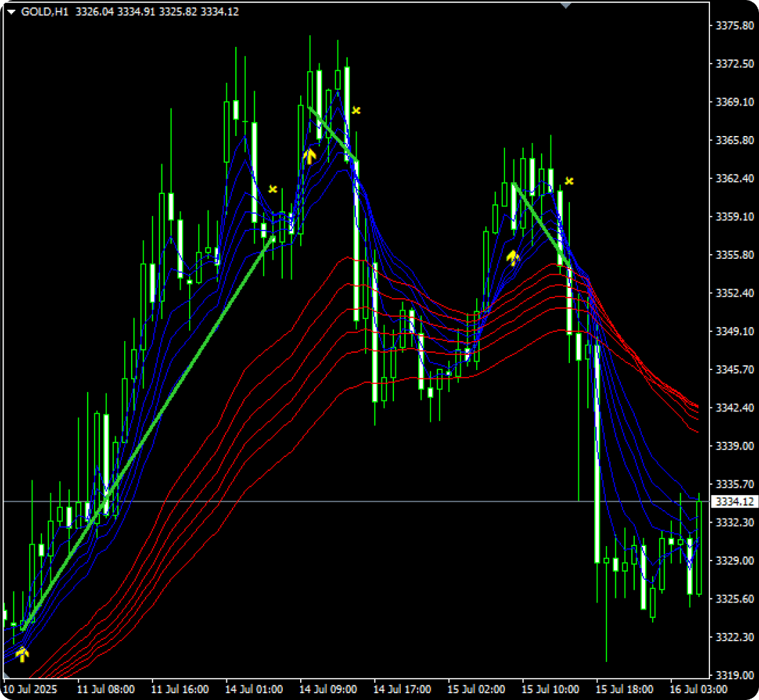The width and height of the screenshot is (759, 700).
Task: Select the short green trend line at highest peak
Action: 333,135
